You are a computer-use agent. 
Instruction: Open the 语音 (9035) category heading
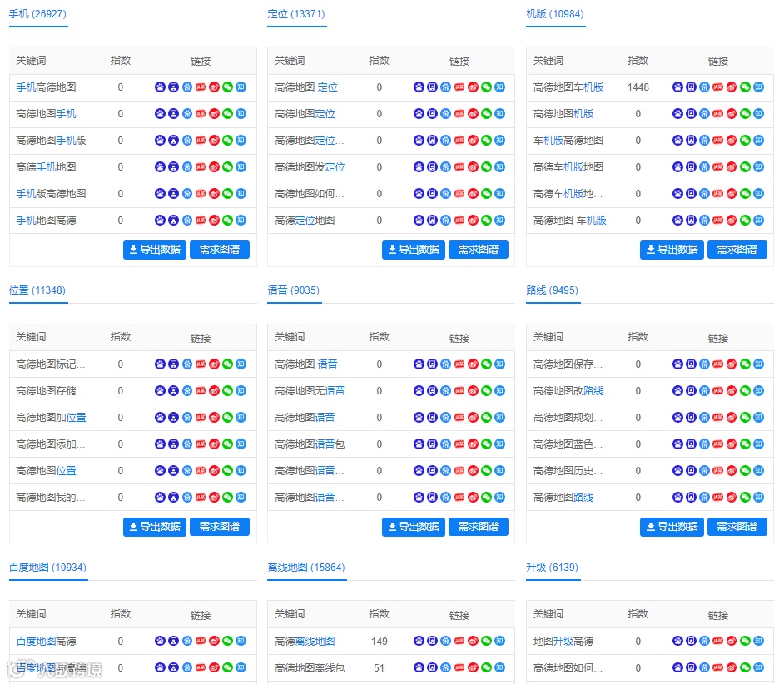294,290
